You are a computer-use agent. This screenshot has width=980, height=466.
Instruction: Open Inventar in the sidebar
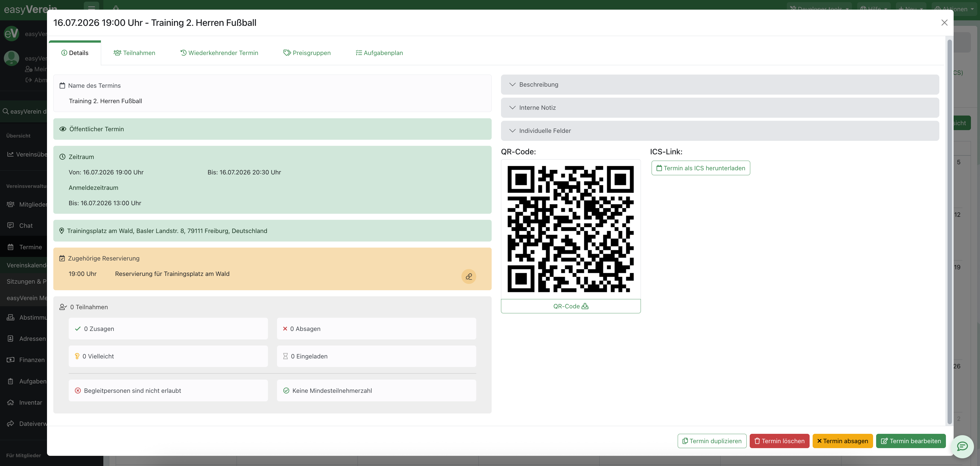click(31, 402)
